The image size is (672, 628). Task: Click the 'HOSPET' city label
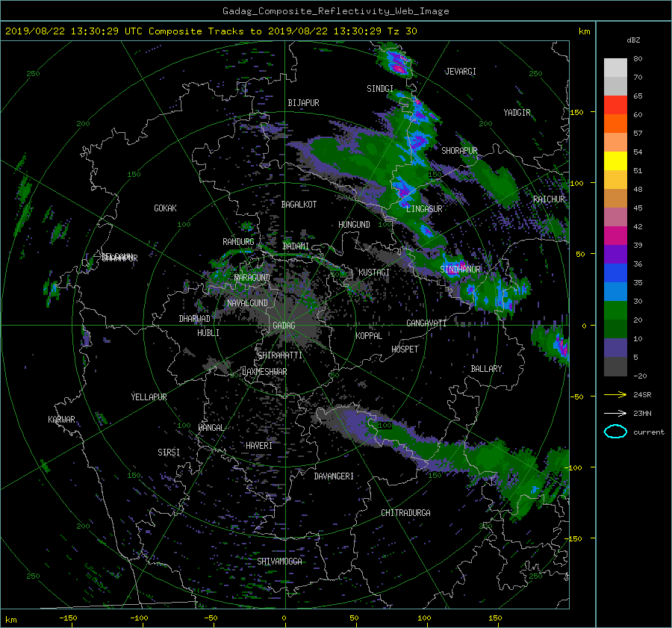405,349
